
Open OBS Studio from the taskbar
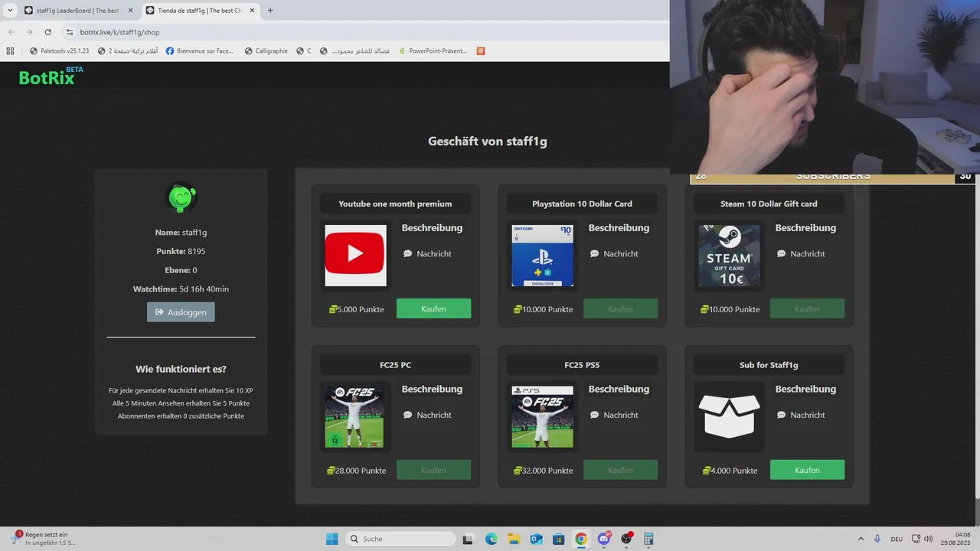pyautogui.click(x=626, y=539)
